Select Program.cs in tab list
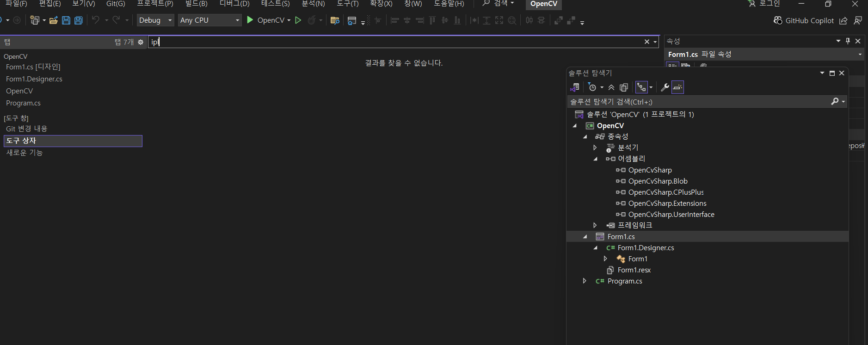The image size is (868, 345). pyautogui.click(x=23, y=103)
